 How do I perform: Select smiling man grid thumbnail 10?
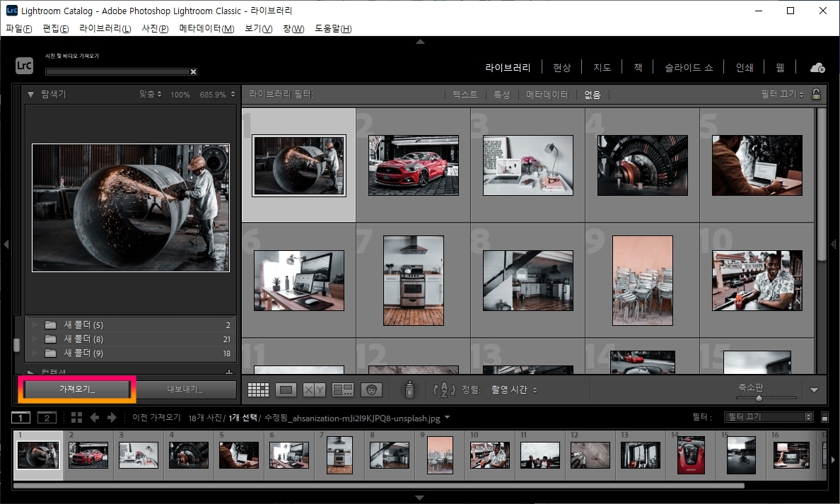tap(757, 281)
